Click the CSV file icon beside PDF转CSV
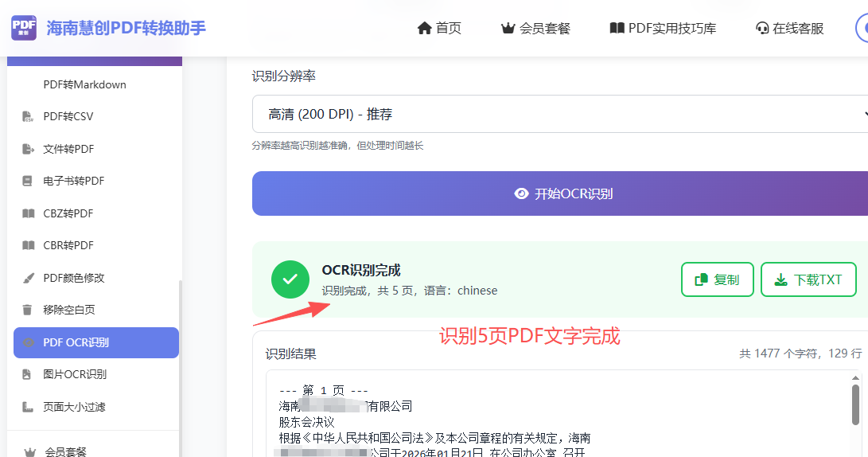Screen dimensions: 868x457 27,116
